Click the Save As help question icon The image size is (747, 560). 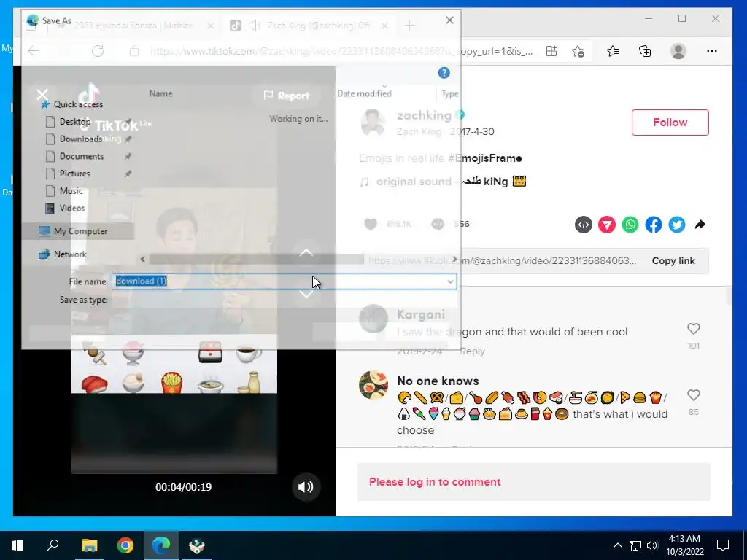pyautogui.click(x=444, y=73)
